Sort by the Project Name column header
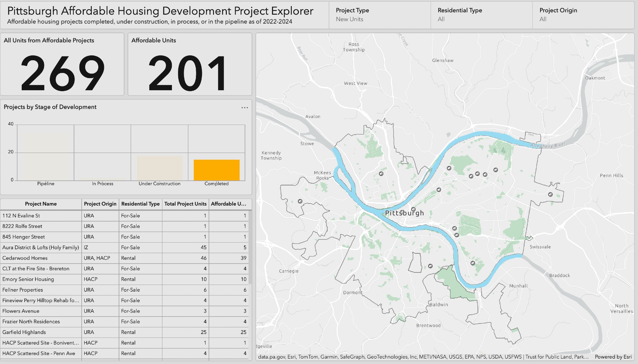The width and height of the screenshot is (638, 364). point(41,204)
